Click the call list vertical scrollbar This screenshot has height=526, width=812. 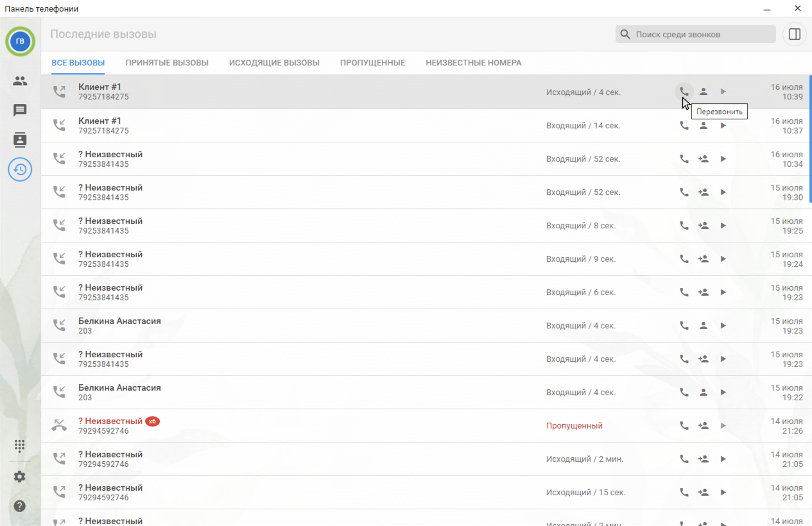click(x=809, y=139)
